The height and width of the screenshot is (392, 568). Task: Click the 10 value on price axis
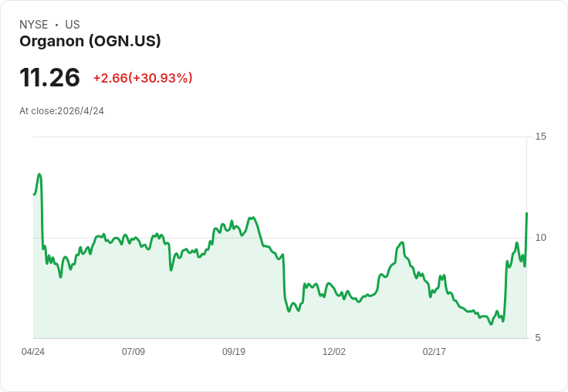tap(540, 238)
